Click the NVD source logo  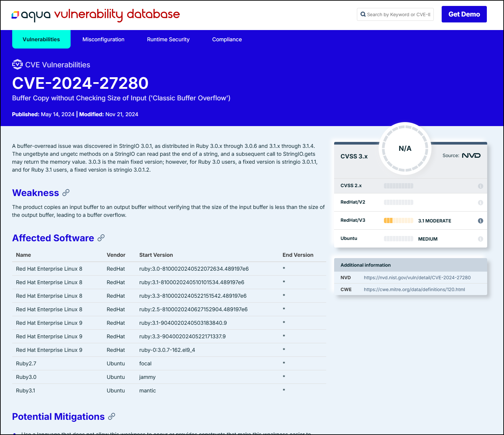click(471, 155)
